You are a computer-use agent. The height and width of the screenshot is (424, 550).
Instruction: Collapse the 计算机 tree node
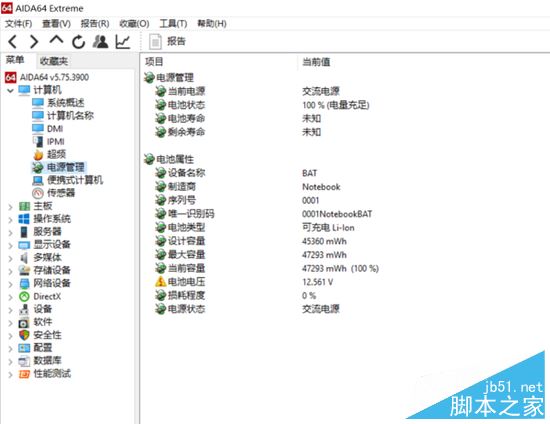point(10,90)
